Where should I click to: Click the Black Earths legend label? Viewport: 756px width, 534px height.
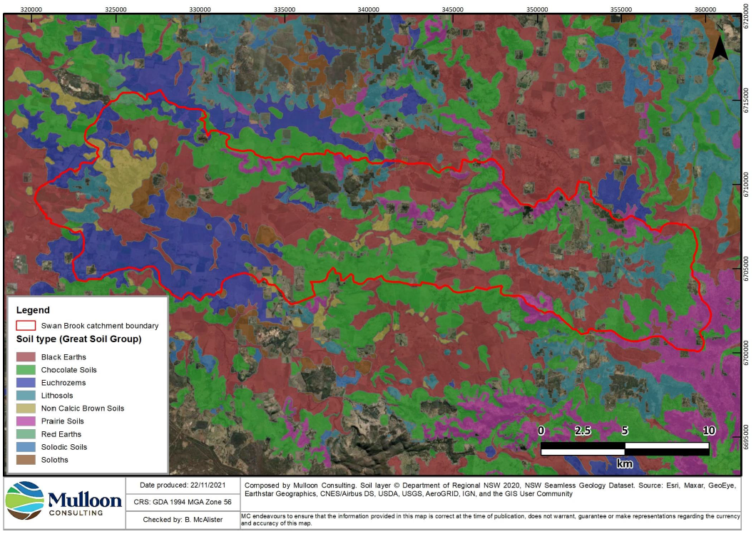(63, 357)
